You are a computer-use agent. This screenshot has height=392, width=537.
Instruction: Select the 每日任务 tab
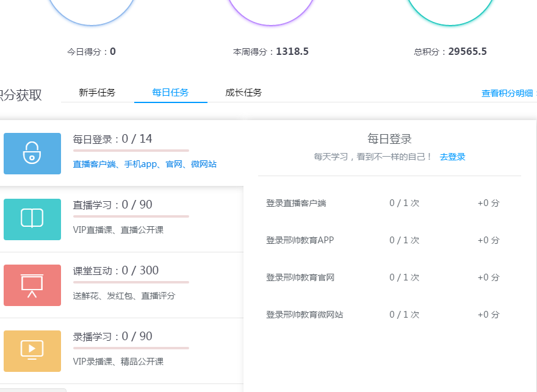[x=170, y=93]
